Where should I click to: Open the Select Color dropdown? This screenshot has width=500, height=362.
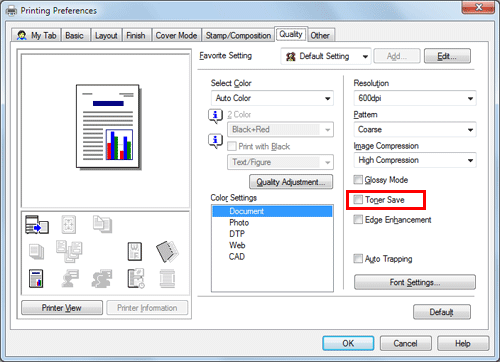point(272,98)
